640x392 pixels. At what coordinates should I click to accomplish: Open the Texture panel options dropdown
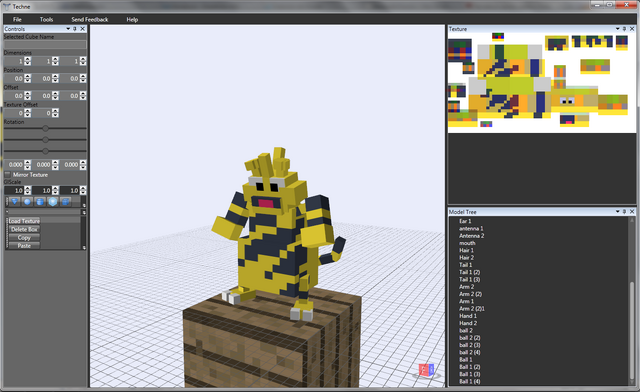point(617,29)
